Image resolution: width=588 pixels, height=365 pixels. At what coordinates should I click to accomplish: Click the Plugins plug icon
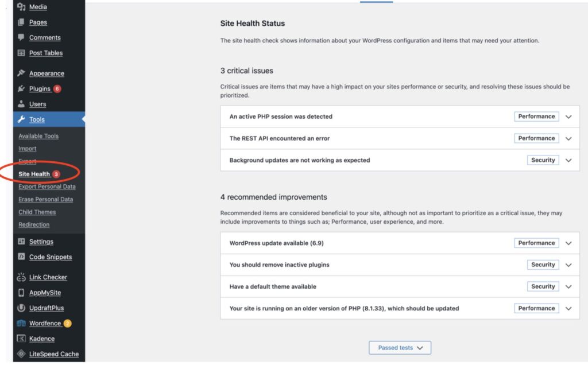(21, 88)
